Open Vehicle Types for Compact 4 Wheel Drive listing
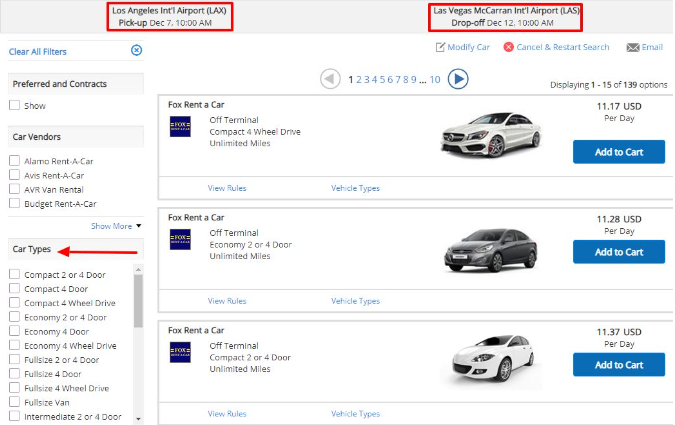Viewport: 675px width, 425px height. [355, 188]
